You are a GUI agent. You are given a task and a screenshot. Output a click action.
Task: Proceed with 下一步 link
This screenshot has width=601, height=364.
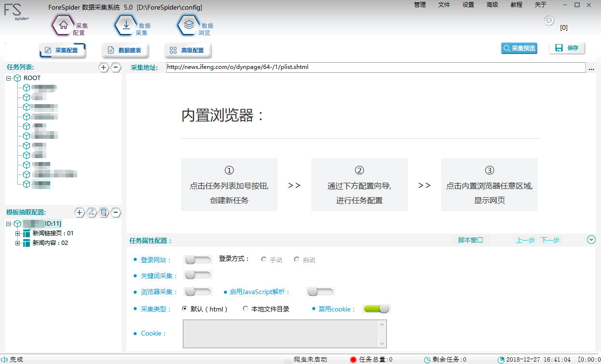click(x=550, y=240)
